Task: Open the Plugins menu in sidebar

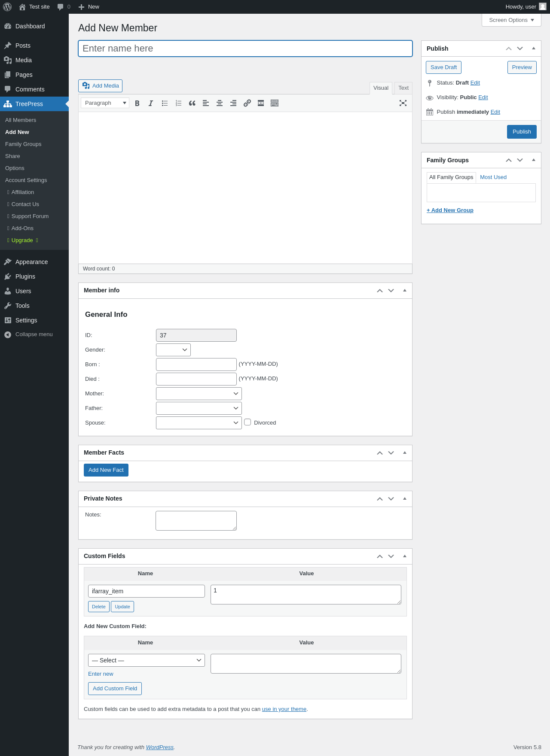Action: point(25,276)
